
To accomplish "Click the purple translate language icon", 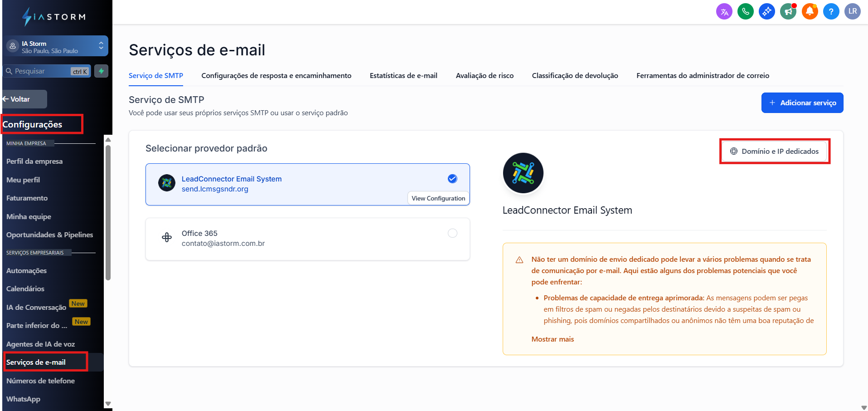I will [724, 12].
